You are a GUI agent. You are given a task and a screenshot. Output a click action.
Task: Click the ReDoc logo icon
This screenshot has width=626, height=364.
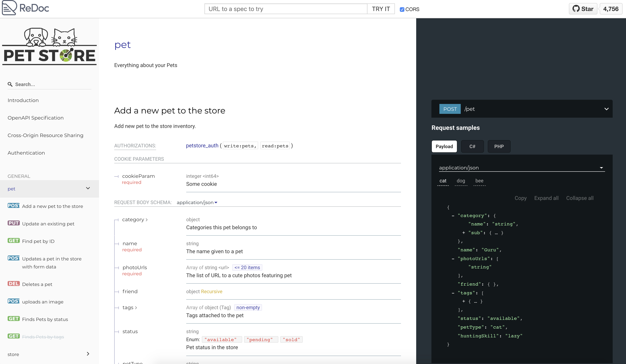point(9,8)
